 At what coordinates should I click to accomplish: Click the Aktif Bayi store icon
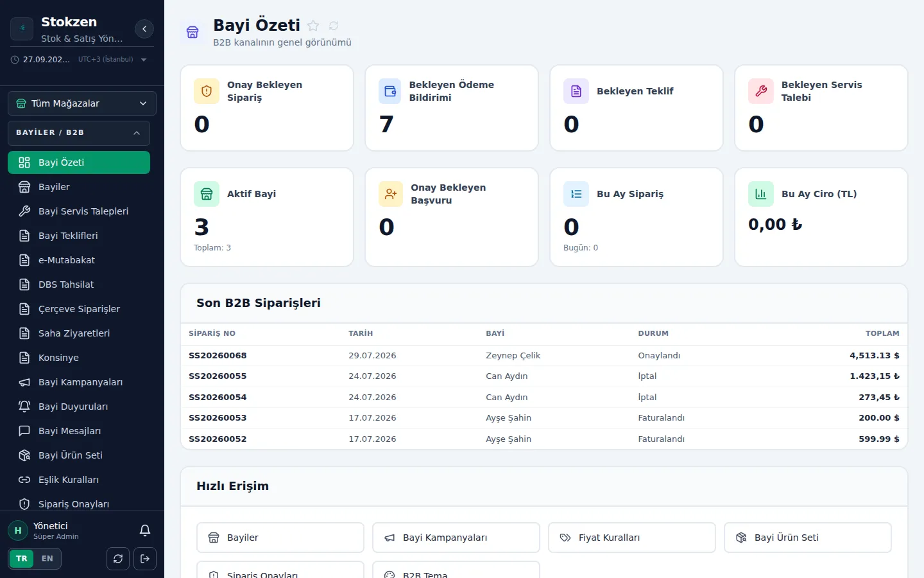coord(207,194)
